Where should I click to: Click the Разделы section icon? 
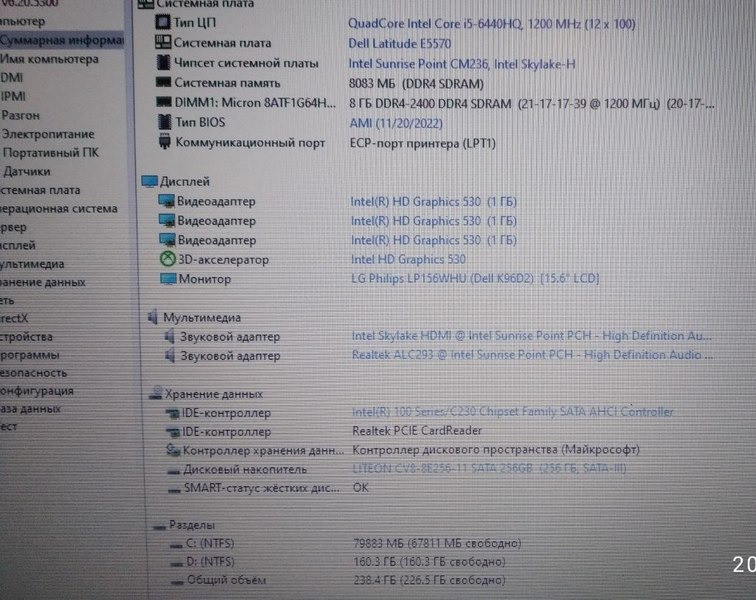click(160, 527)
